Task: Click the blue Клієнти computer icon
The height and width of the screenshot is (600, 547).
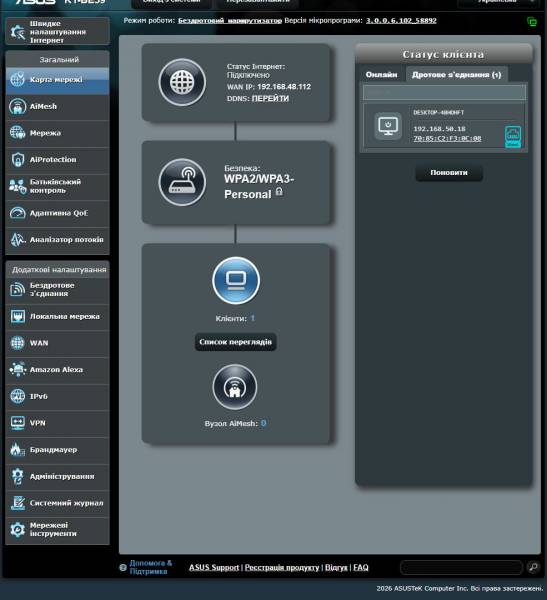Action: click(236, 280)
